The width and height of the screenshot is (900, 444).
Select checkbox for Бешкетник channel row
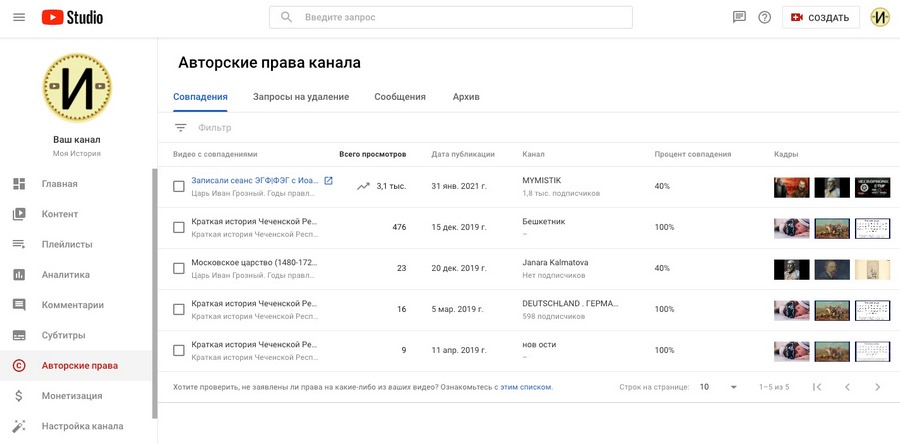(x=179, y=227)
